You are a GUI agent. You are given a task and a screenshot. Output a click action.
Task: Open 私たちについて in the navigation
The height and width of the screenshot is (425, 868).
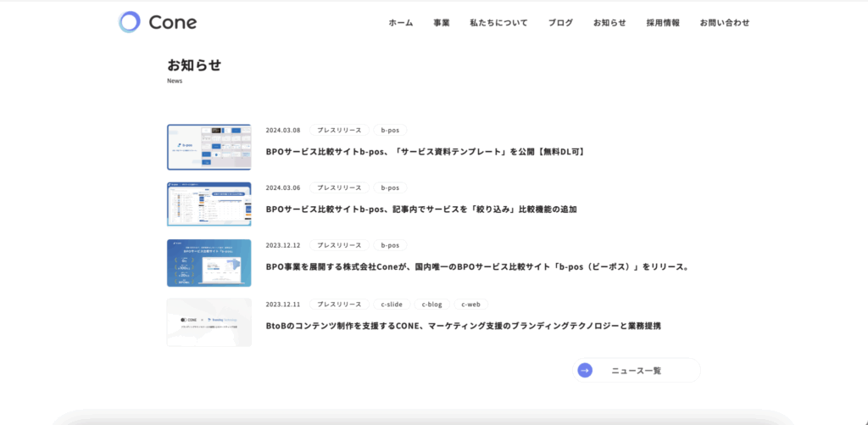[498, 23]
